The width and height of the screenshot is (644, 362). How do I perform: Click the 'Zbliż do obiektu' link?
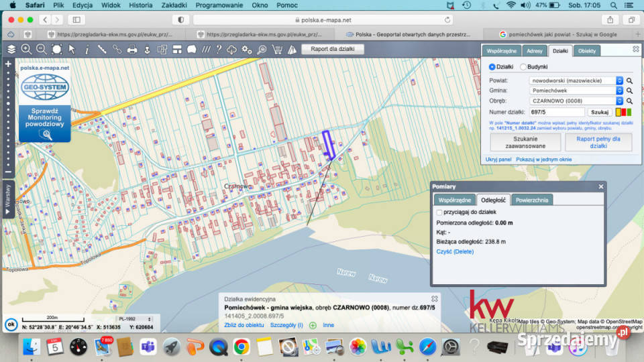[244, 324]
